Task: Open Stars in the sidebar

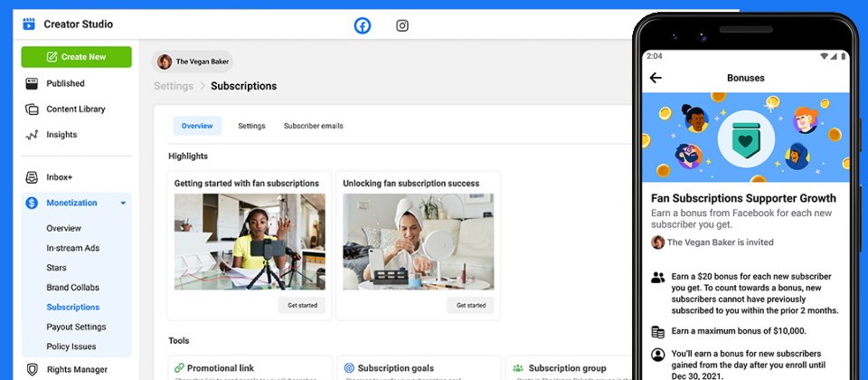Action: [x=56, y=268]
